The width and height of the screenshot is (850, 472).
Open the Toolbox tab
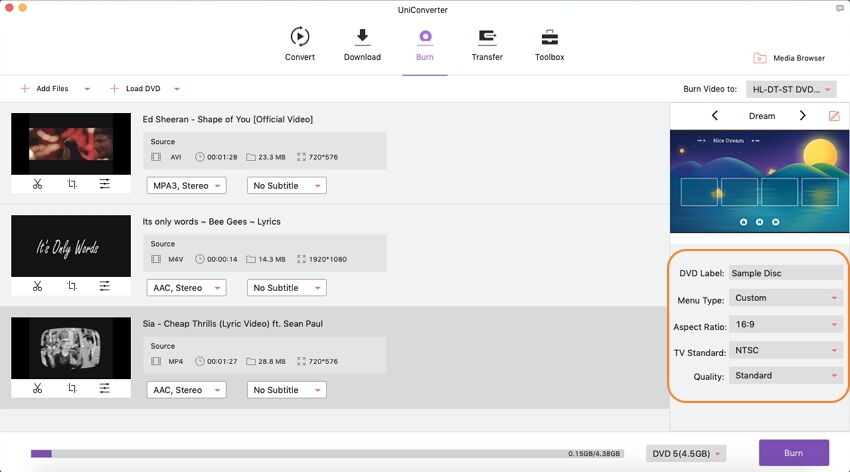pos(550,45)
